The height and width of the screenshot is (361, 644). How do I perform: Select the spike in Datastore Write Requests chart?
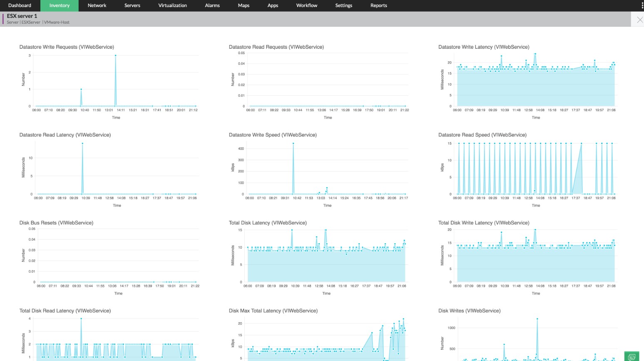(x=115, y=55)
